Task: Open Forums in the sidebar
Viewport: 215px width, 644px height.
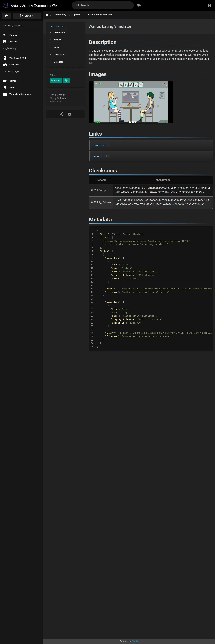Action: click(13, 35)
